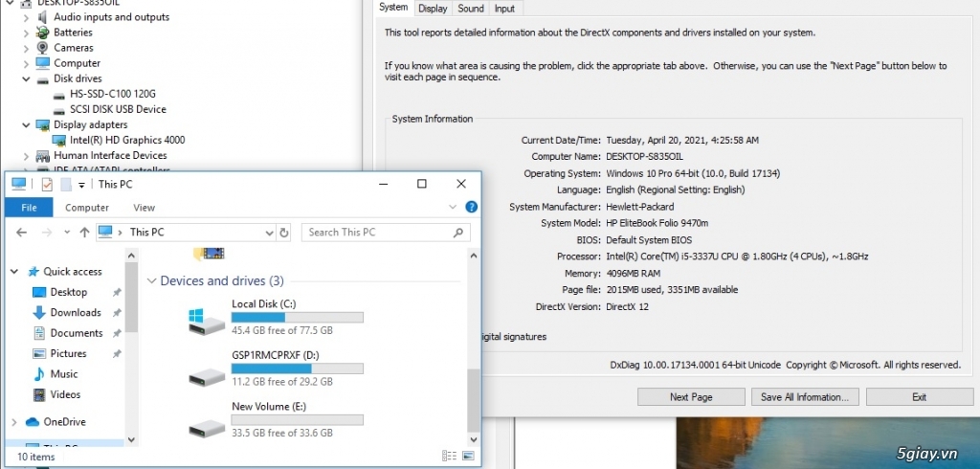The image size is (980, 469).
Task: Open Music in Quick access
Action: pos(64,374)
